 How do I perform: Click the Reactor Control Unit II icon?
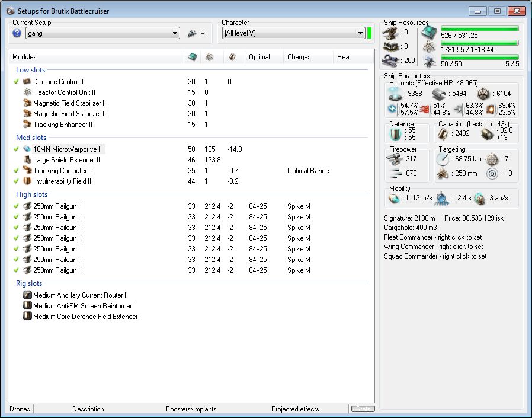tap(27, 92)
